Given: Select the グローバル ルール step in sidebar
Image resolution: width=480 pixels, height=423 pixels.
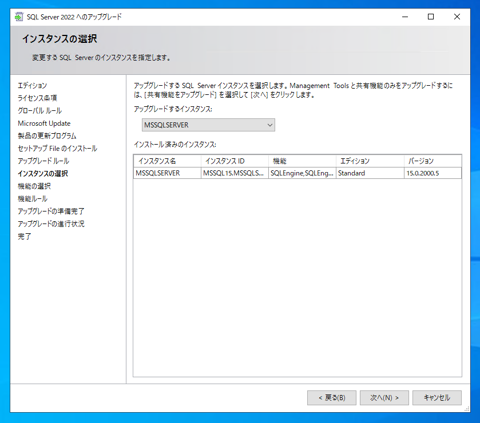Looking at the screenshot, I should (40, 111).
